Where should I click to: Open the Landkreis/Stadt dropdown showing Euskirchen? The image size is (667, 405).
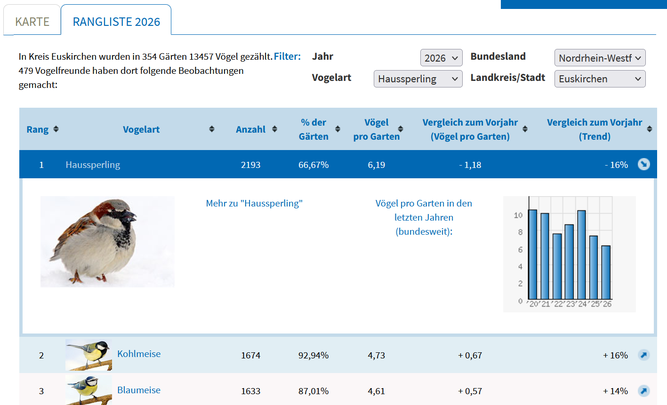[x=599, y=79]
